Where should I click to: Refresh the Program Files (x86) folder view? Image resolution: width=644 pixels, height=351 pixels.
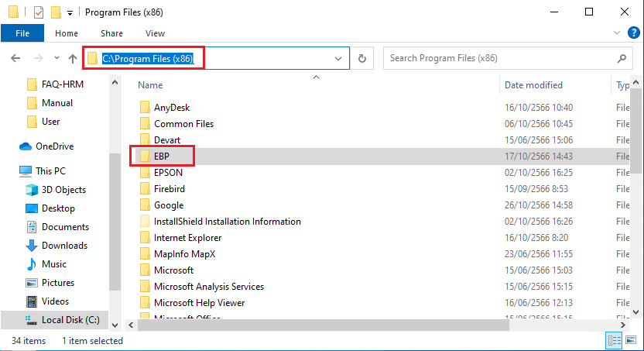click(362, 58)
